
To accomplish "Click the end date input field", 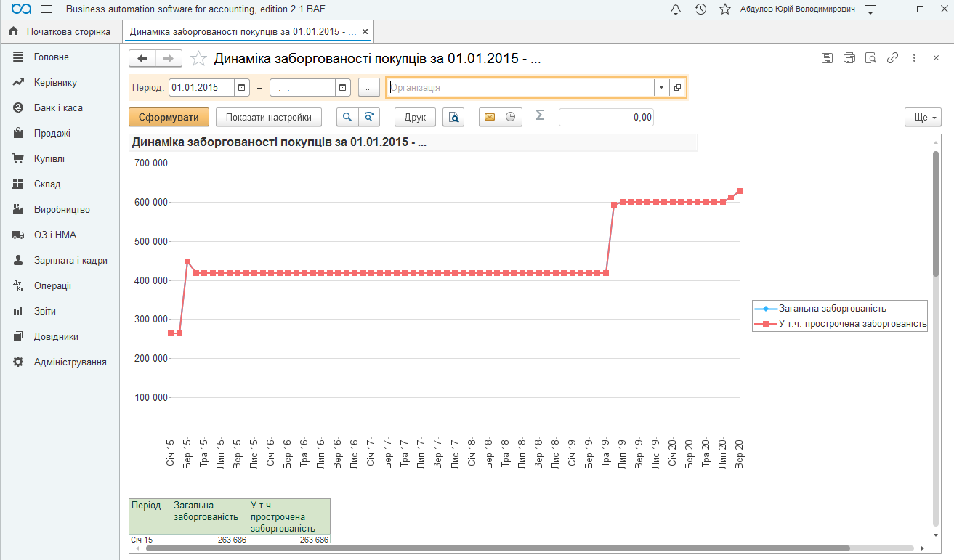I will pos(302,88).
